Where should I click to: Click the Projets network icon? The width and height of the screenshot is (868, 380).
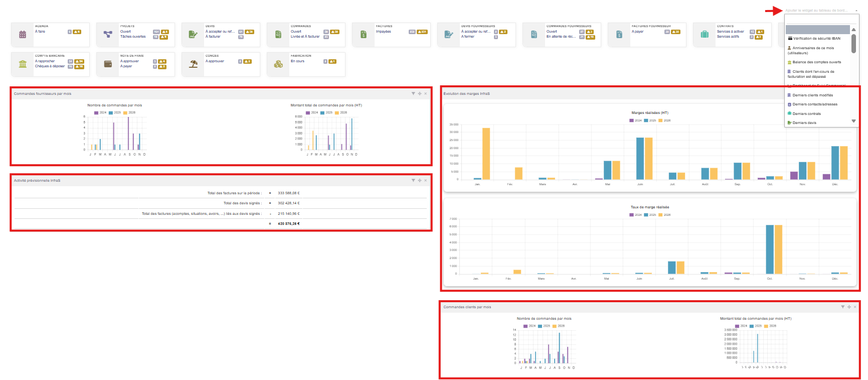click(x=108, y=35)
